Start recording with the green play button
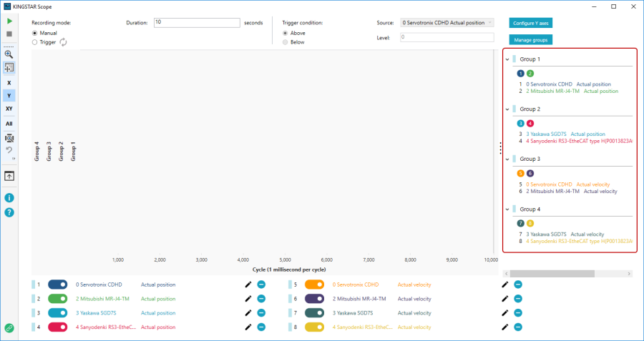 (9, 22)
